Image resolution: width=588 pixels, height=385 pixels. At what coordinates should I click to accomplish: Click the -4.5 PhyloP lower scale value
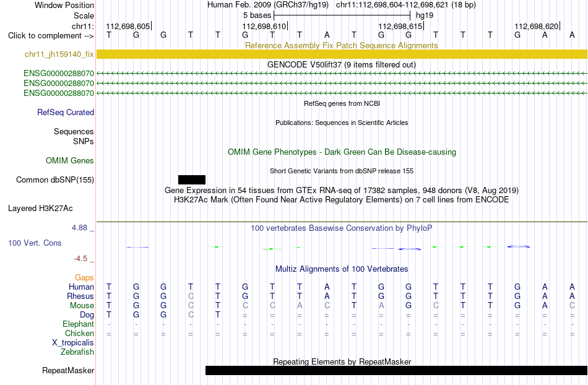coord(80,258)
